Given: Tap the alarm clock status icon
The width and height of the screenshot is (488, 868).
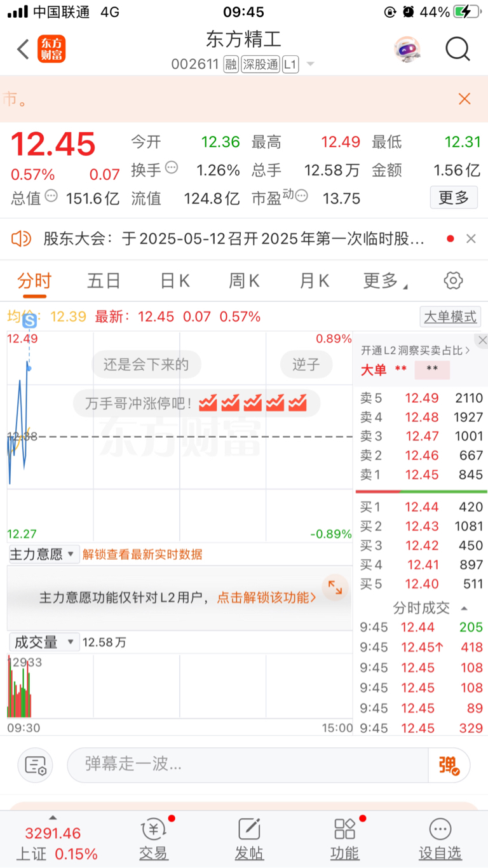Looking at the screenshot, I should (409, 11).
